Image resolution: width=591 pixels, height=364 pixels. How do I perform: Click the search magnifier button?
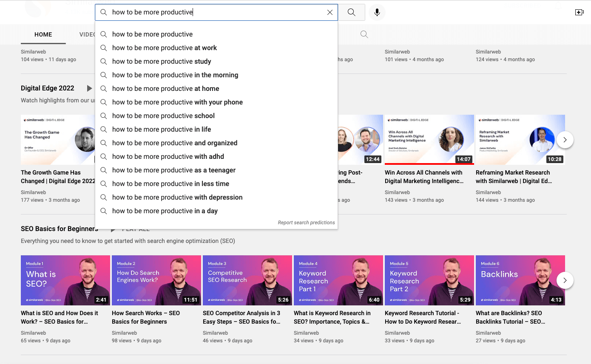click(351, 12)
